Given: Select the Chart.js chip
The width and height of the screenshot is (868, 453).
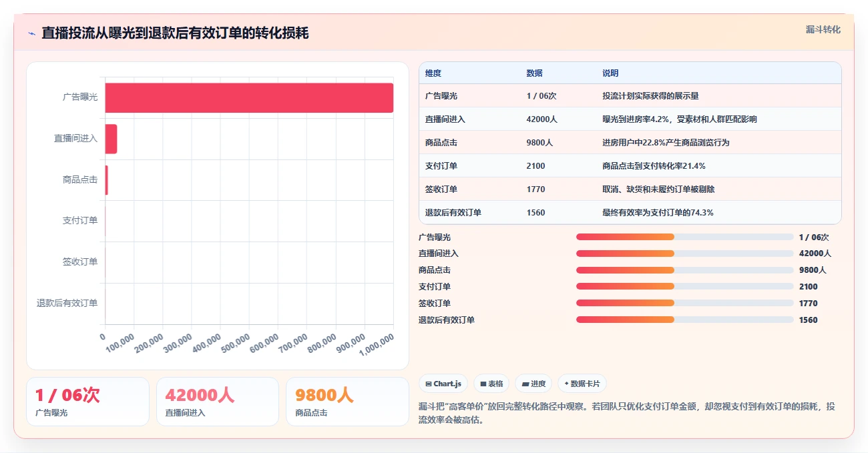Looking at the screenshot, I should point(444,384).
